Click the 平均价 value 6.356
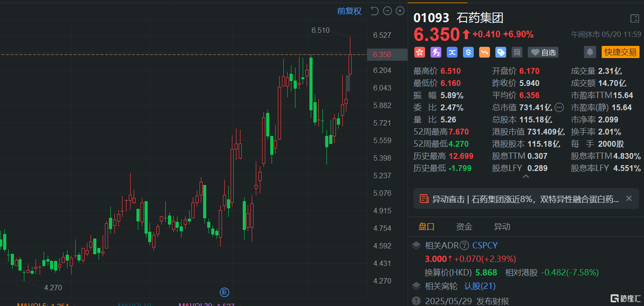 click(x=529, y=95)
